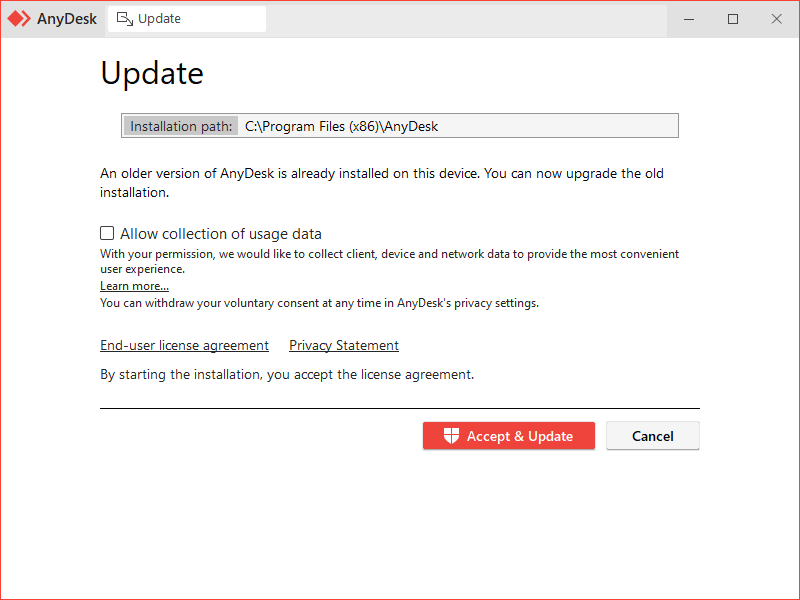The image size is (800, 600).
Task: Click text 'You can withdraw your voluntary consent'
Action: 209,303
